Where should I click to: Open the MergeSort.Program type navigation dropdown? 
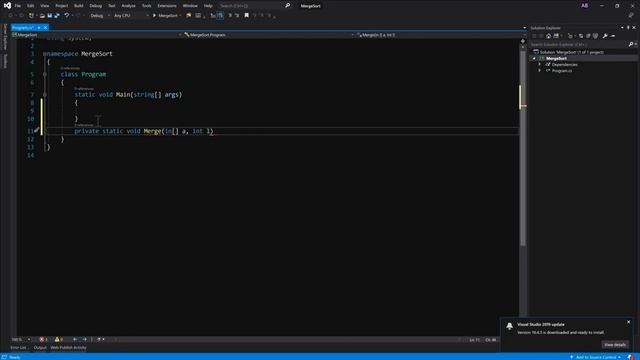269,35
